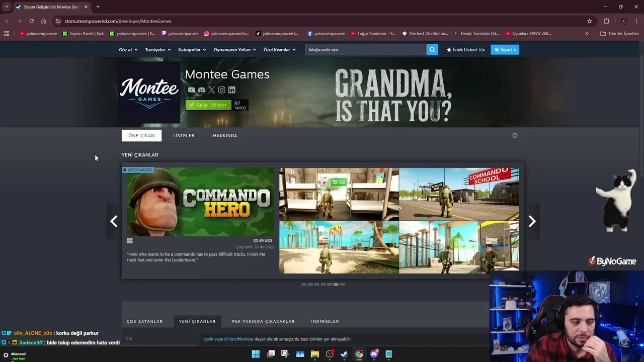Image resolution: width=644 pixels, height=362 pixels.
Task: Click the store search magnifier button
Action: 432,50
